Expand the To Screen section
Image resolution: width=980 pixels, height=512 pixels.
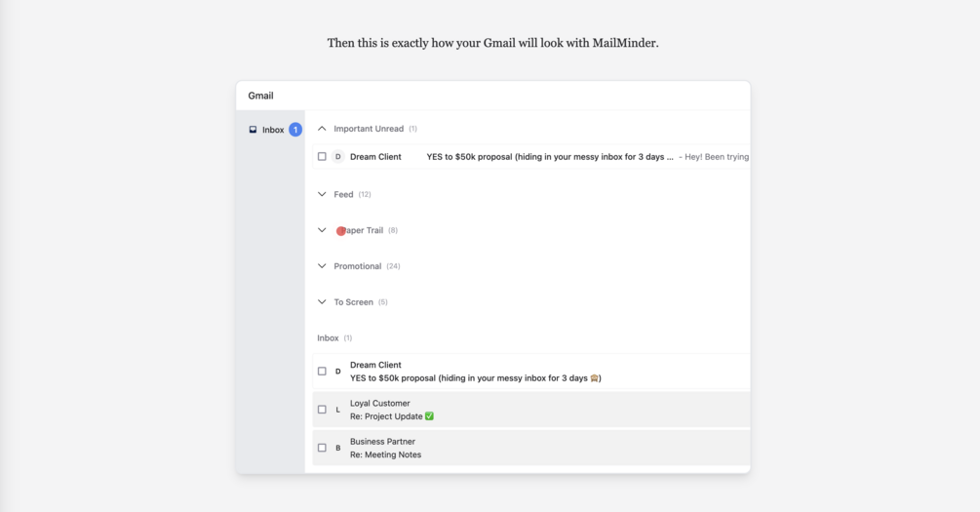322,302
